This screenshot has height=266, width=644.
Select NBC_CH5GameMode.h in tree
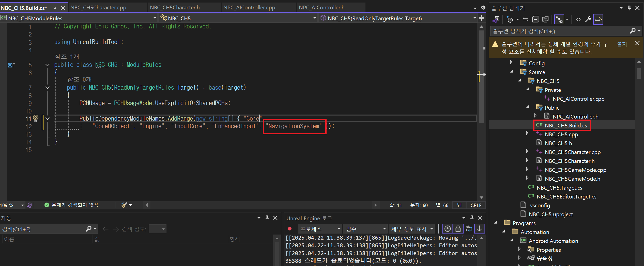pos(572,179)
